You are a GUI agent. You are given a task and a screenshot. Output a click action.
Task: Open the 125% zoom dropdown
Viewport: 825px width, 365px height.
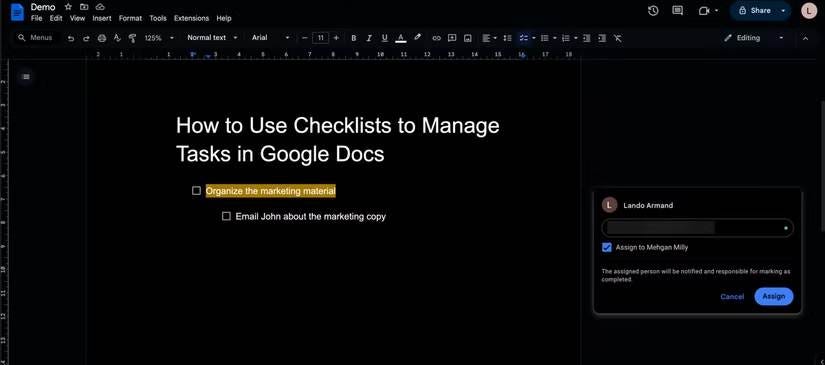point(159,38)
